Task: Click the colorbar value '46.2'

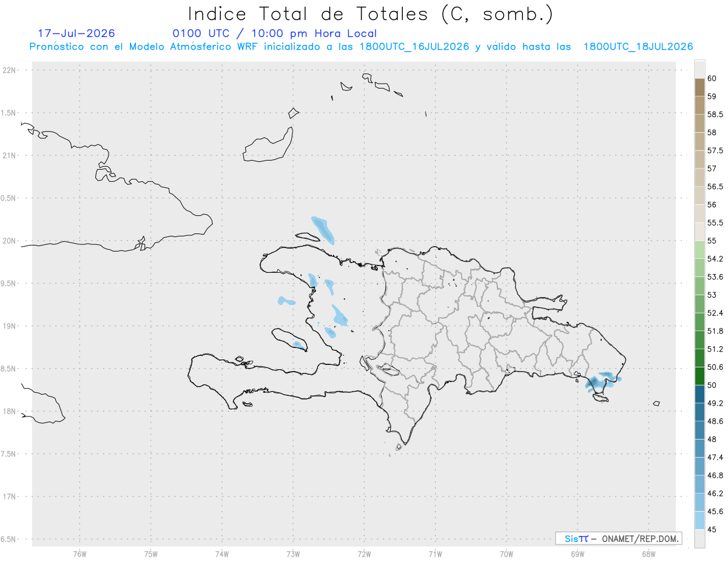Action: click(715, 493)
